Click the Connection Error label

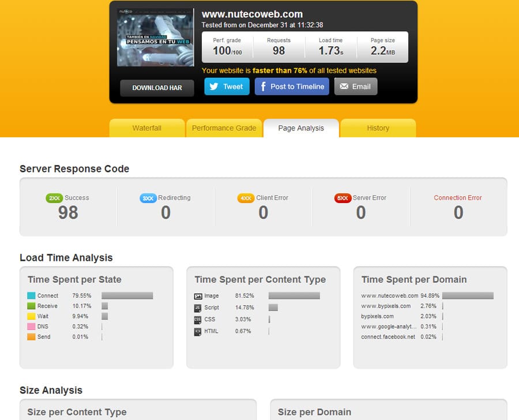(458, 198)
